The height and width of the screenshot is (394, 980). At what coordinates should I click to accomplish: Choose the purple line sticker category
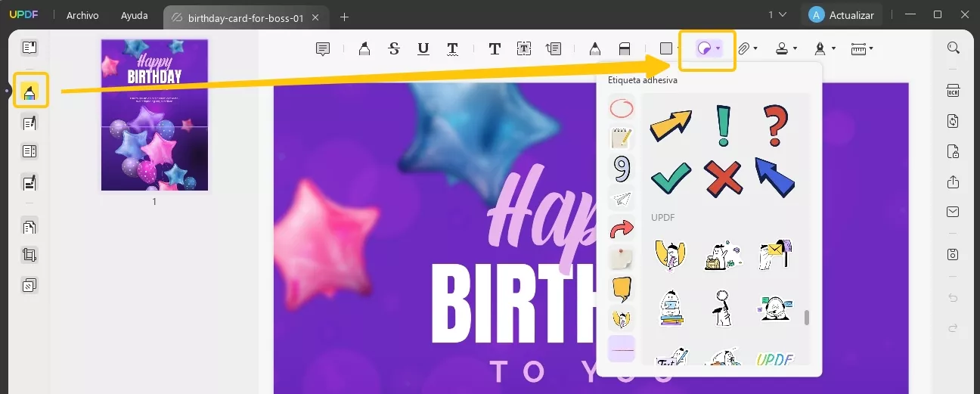[621, 349]
